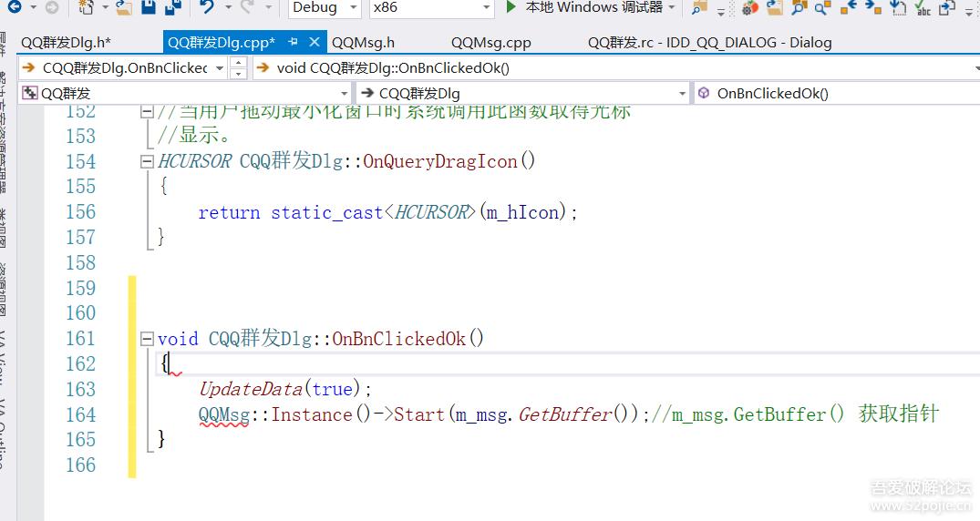The image size is (980, 521).
Task: Open the new project dropdown arrow
Action: click(105, 7)
